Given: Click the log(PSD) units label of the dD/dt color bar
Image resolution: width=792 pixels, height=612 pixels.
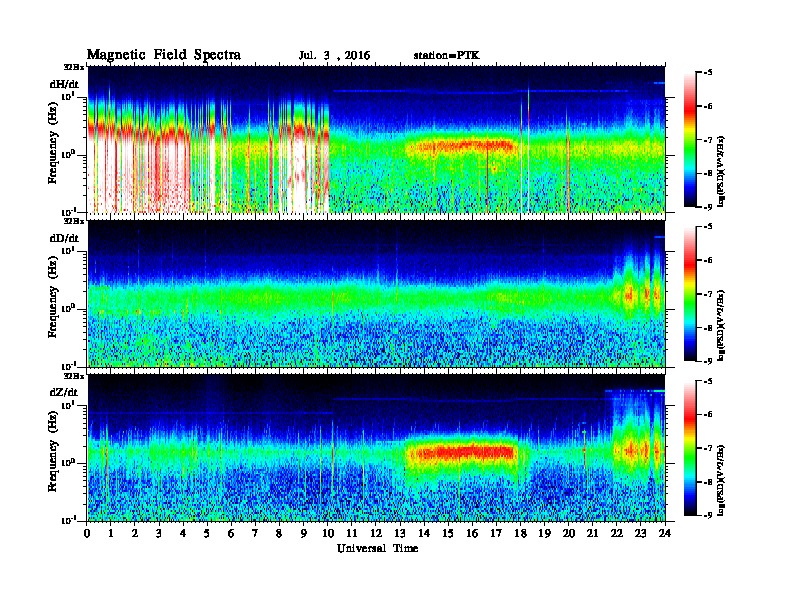Looking at the screenshot, I should pos(722,325).
